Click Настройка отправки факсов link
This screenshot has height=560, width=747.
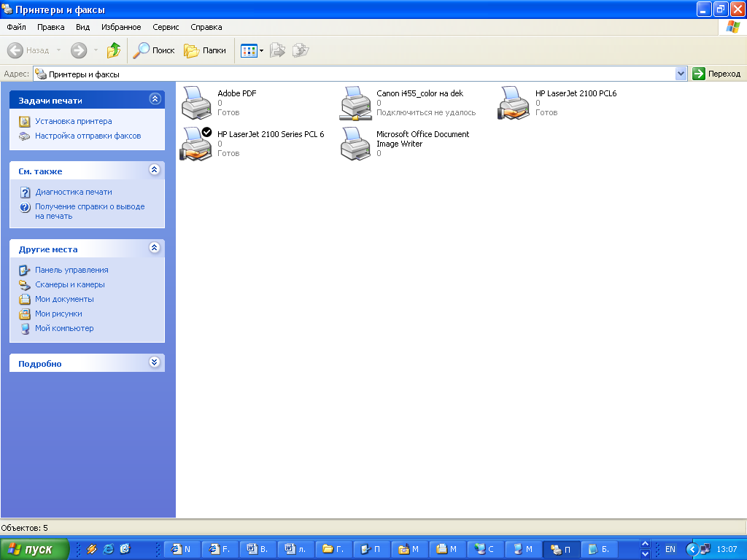[x=88, y=136]
